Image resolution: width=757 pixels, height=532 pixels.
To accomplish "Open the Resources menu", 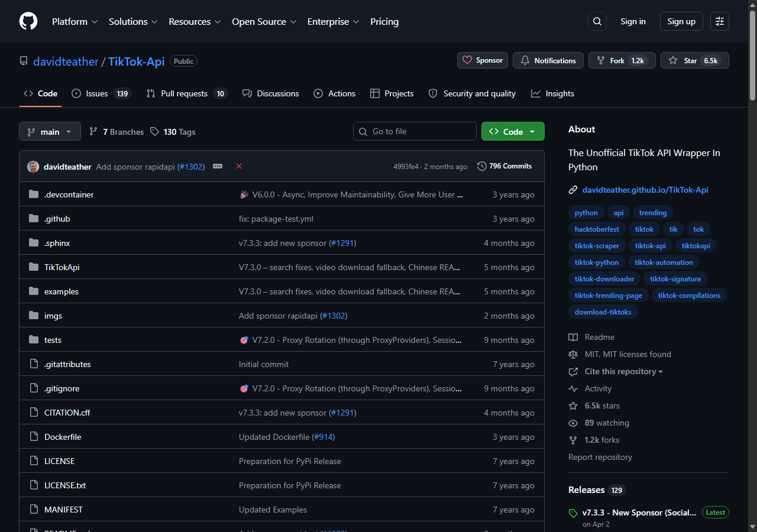I will (x=195, y=21).
